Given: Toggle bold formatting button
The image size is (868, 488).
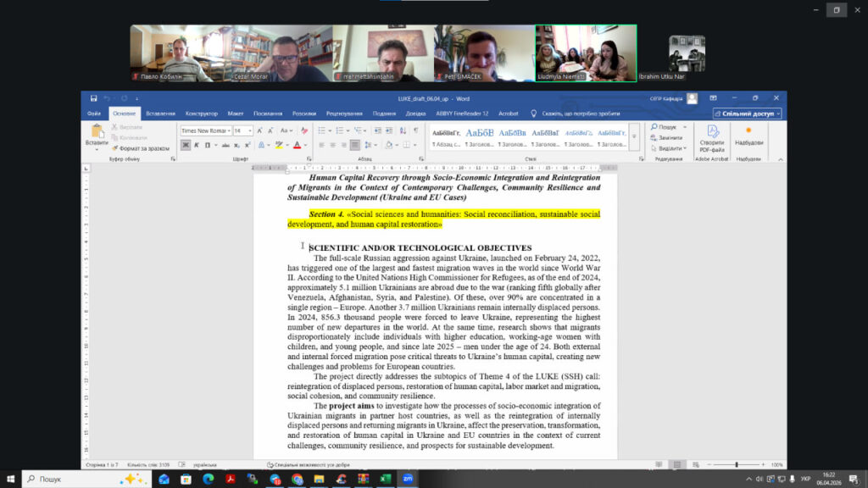Looking at the screenshot, I should click(x=185, y=145).
